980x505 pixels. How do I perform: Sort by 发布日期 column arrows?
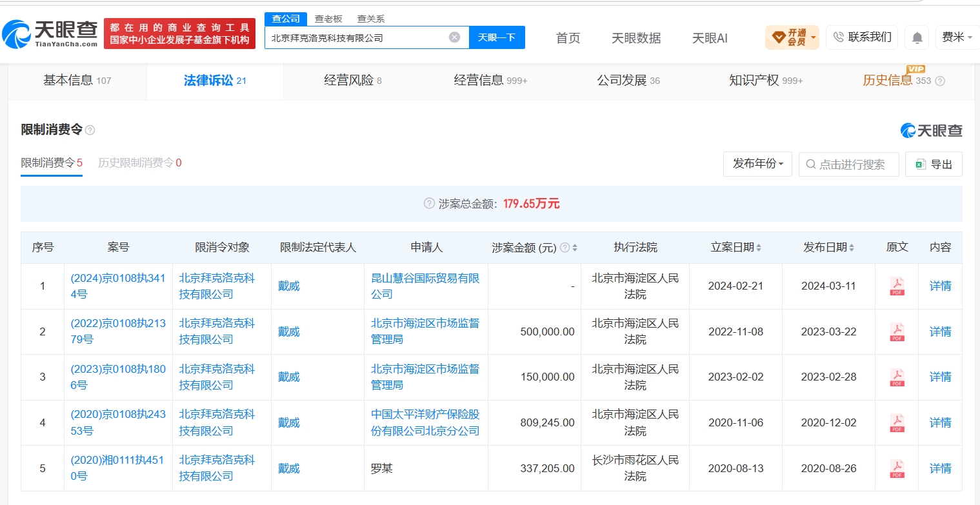(852, 248)
